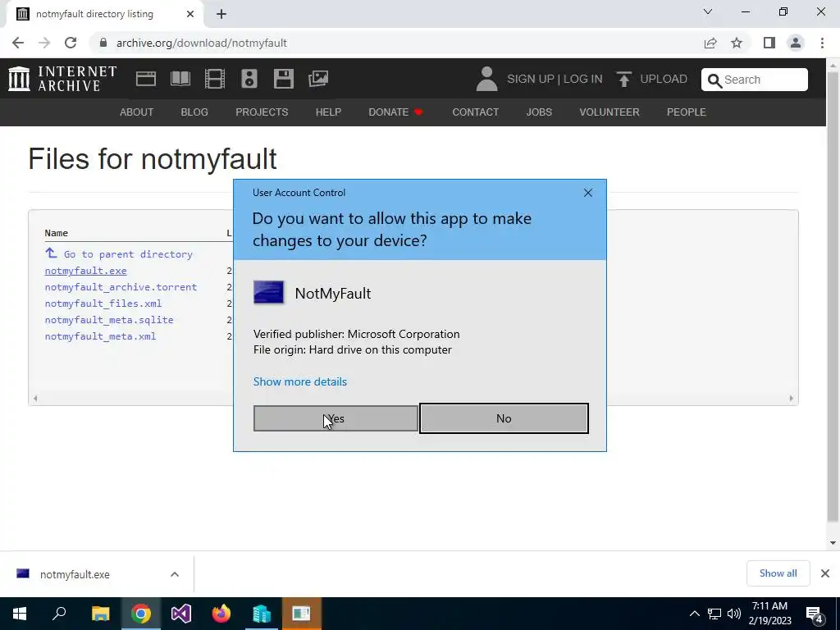840x630 pixels.
Task: Open the audio speaker icon
Action: tap(249, 79)
